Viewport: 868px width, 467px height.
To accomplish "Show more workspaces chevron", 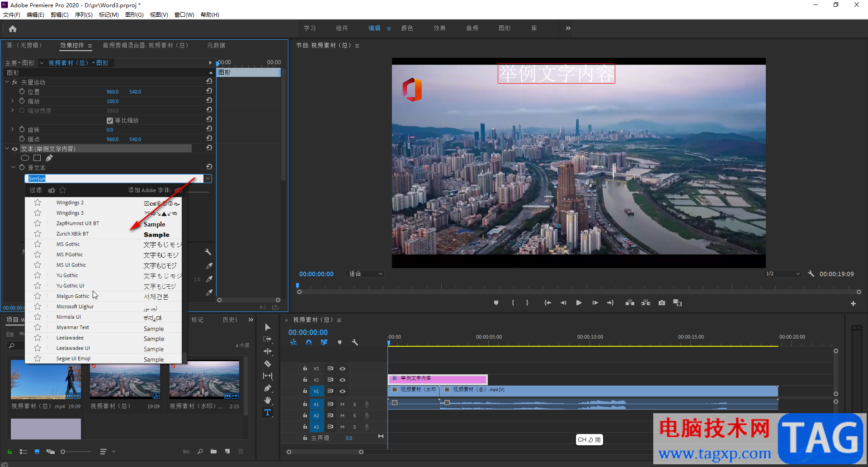I will click(x=568, y=28).
